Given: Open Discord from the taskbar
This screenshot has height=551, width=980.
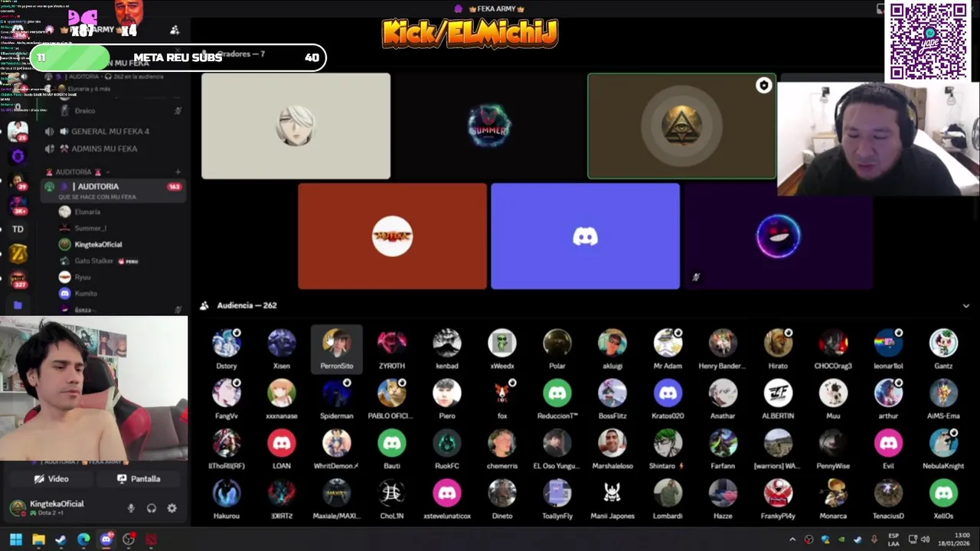Looking at the screenshot, I should [106, 540].
